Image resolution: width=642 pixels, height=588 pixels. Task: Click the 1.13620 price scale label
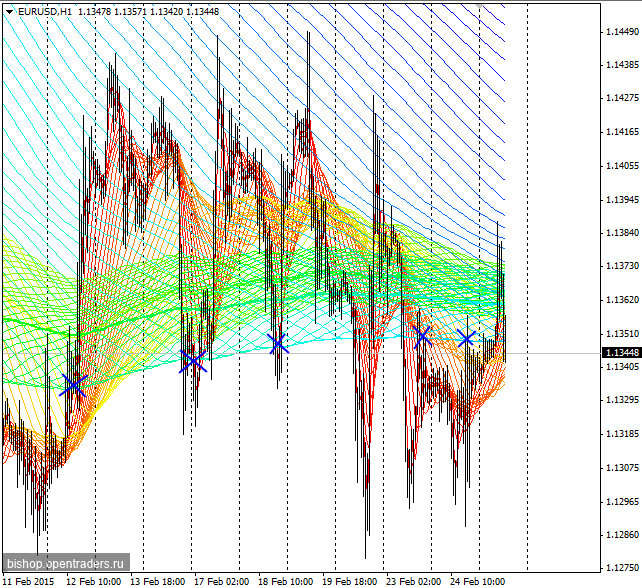tap(622, 300)
